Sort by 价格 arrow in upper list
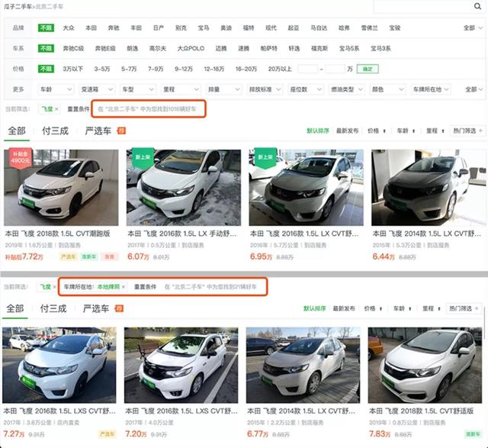Image resolution: width=488 pixels, height=448 pixels. [384, 131]
